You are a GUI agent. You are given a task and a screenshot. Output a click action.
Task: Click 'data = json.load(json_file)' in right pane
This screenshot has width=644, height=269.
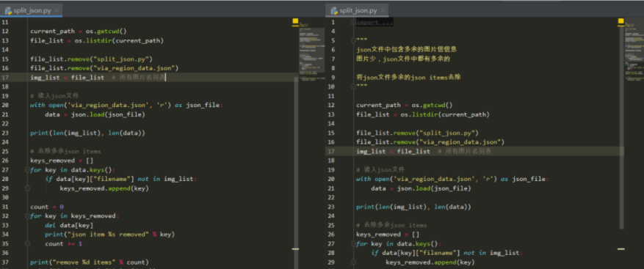click(x=421, y=188)
